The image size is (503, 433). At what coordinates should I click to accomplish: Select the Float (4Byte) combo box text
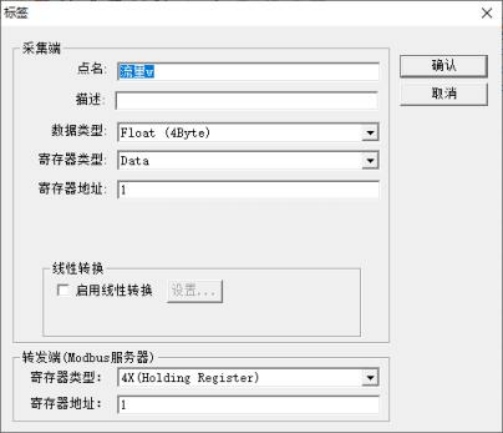pyautogui.click(x=165, y=133)
